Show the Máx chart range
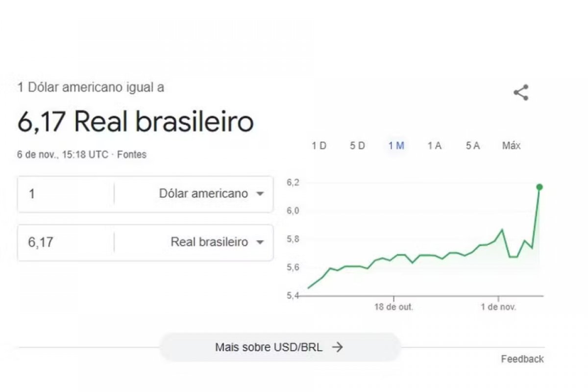588x392 pixels. tap(511, 146)
